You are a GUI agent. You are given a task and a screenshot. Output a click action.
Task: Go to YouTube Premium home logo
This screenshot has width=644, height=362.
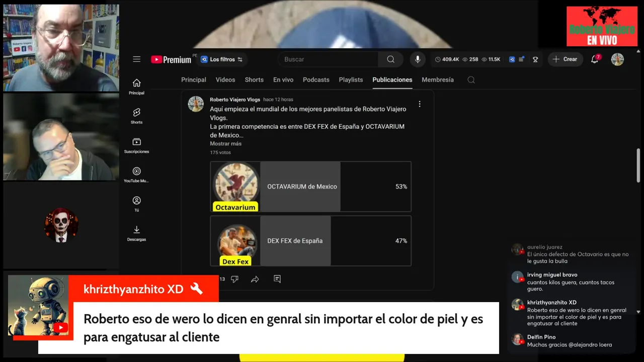point(171,59)
